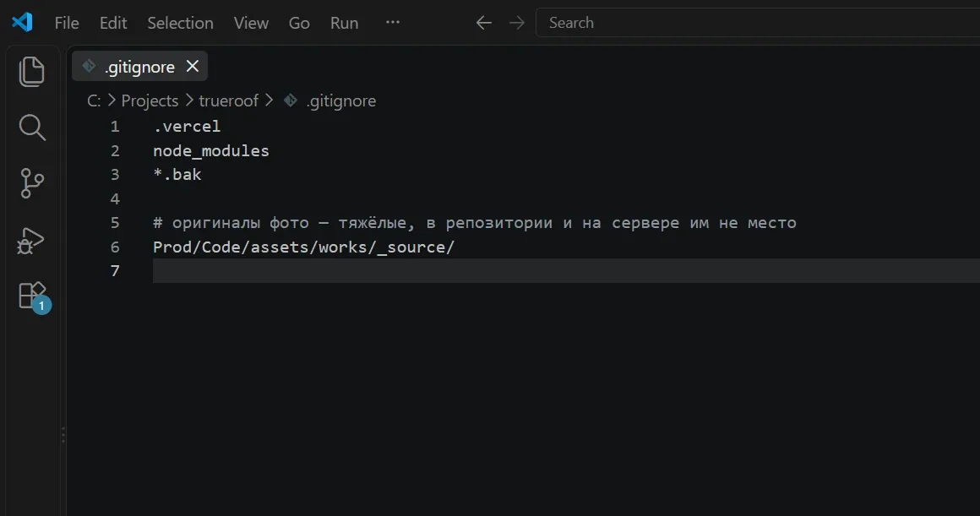Open the Search view in activity bar

pos(31,128)
